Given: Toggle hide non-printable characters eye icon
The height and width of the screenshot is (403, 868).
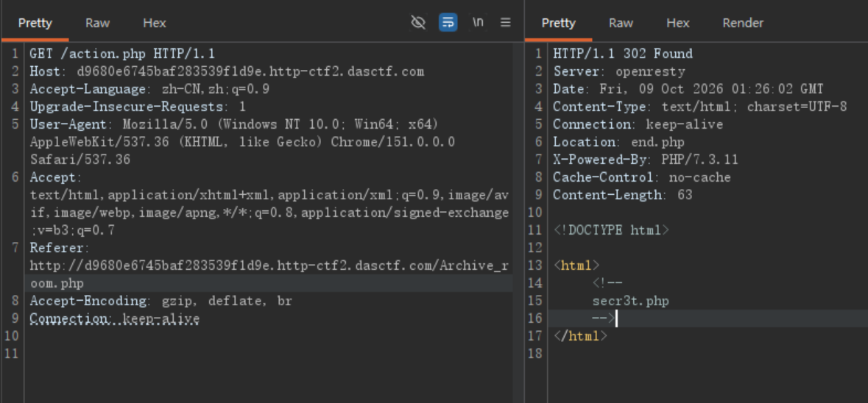Looking at the screenshot, I should click(418, 23).
